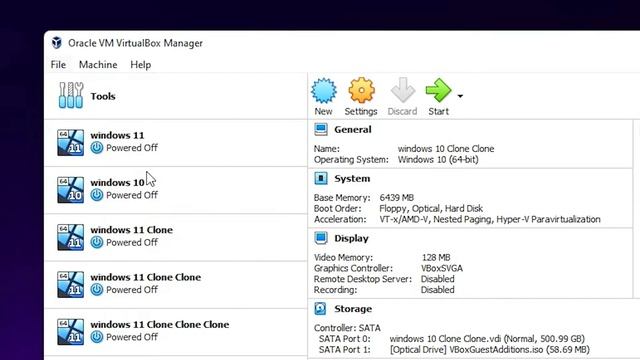The height and width of the screenshot is (360, 640).
Task: Click the windows 11 machine name
Action: 117,135
